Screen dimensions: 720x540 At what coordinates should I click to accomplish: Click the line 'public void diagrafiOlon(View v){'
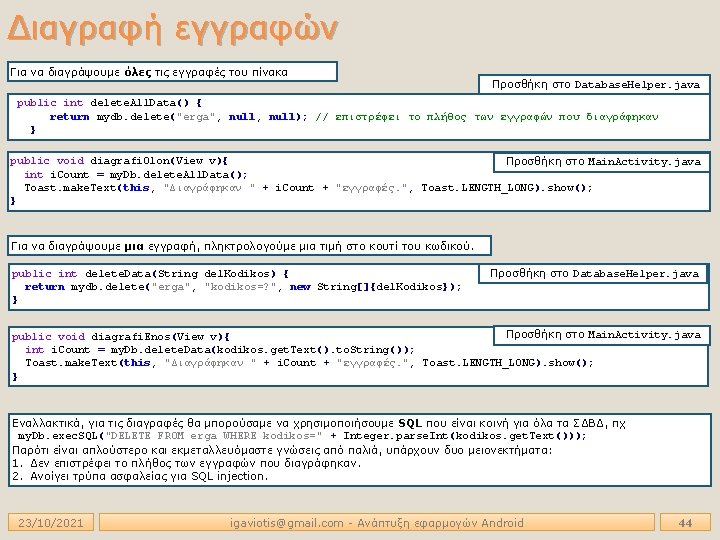[x=119, y=161]
